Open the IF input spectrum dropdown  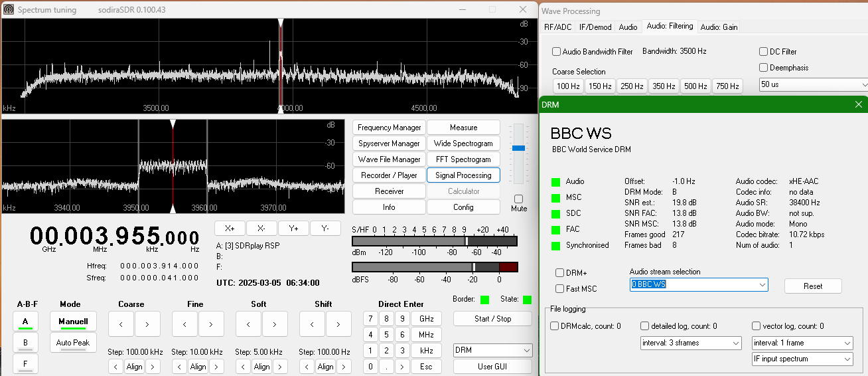pos(802,359)
